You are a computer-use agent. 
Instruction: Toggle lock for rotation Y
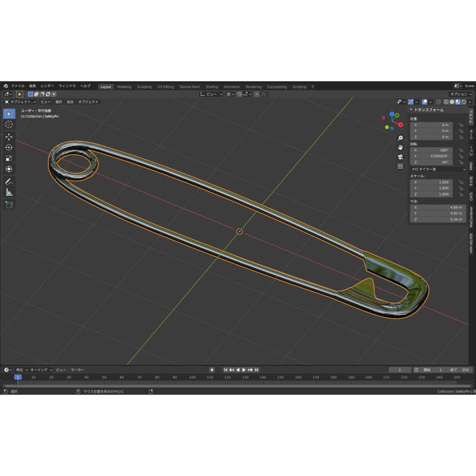461,156
